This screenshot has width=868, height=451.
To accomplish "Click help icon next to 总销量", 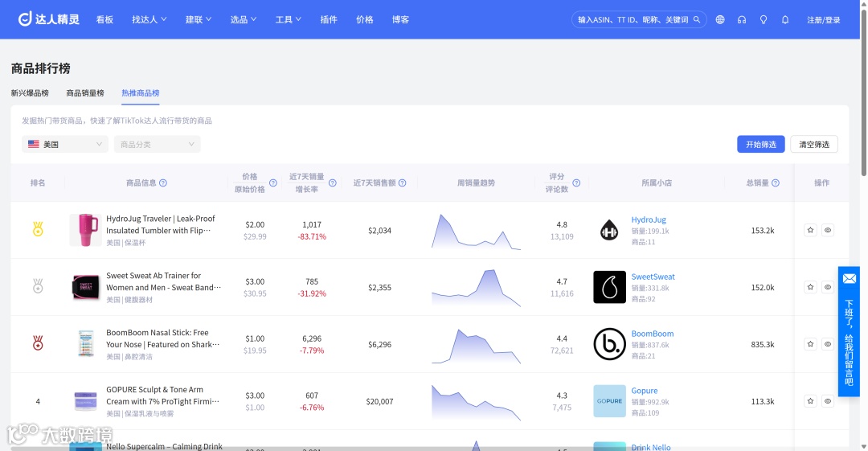I will (776, 182).
